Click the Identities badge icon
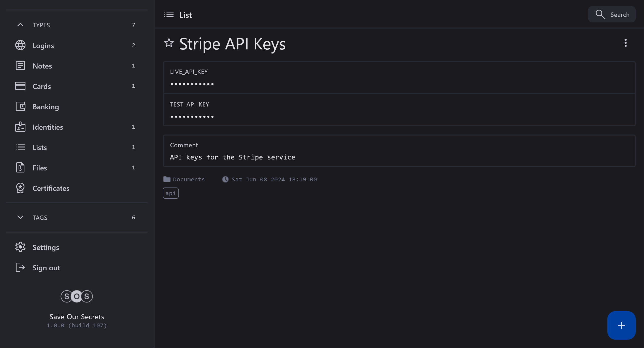The image size is (644, 348). point(20,127)
